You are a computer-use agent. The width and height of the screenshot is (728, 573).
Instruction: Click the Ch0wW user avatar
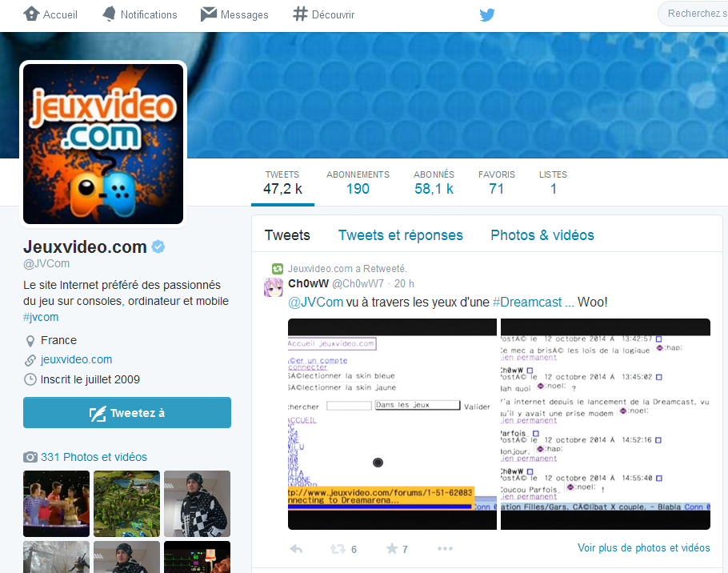(274, 287)
